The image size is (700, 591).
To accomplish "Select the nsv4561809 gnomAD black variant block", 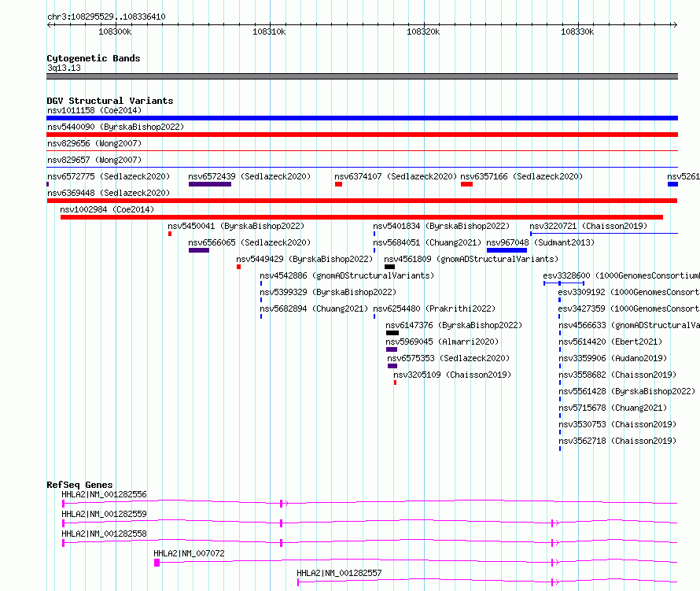I will (390, 267).
